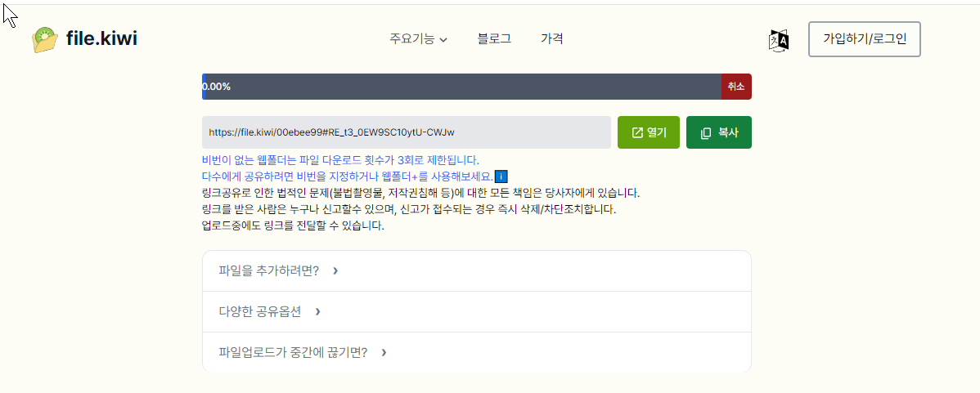Cancel upload with red 취소 button
The height and width of the screenshot is (393, 980).
click(736, 87)
